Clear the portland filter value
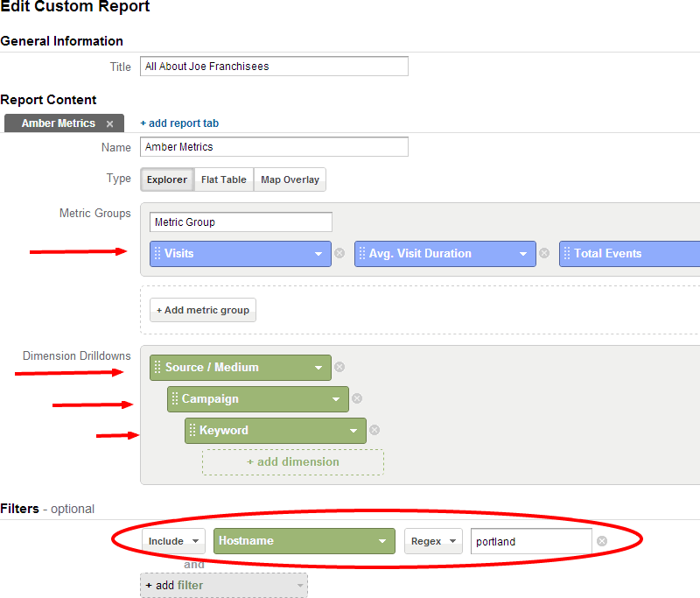This screenshot has height=598, width=700. (600, 541)
